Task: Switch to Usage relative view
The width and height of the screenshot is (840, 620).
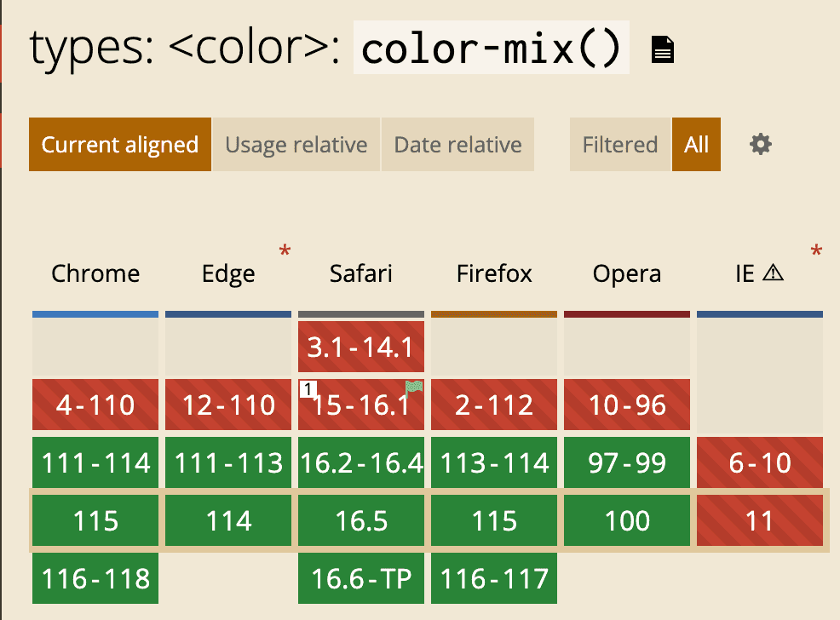Action: (296, 145)
